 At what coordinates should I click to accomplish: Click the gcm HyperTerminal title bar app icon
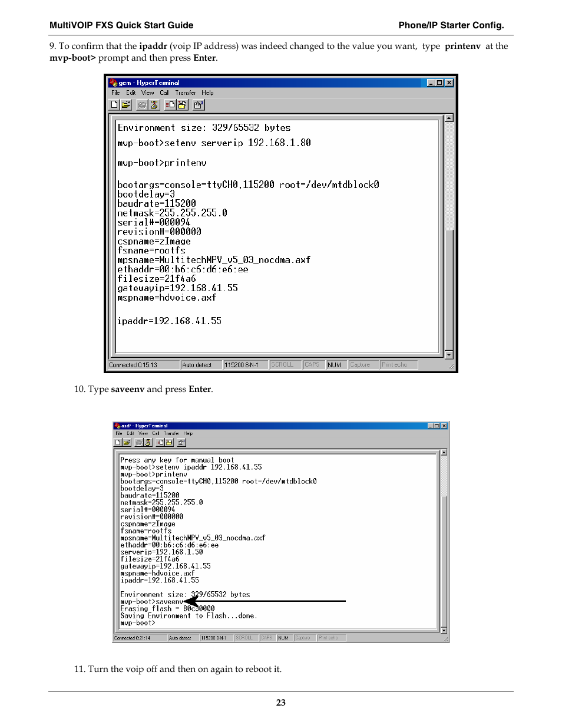click(113, 83)
